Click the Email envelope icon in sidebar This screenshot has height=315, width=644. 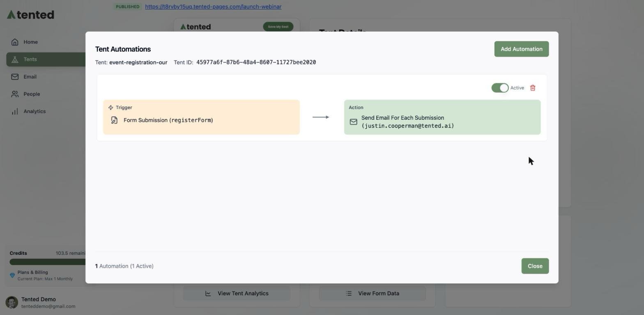pyautogui.click(x=15, y=77)
